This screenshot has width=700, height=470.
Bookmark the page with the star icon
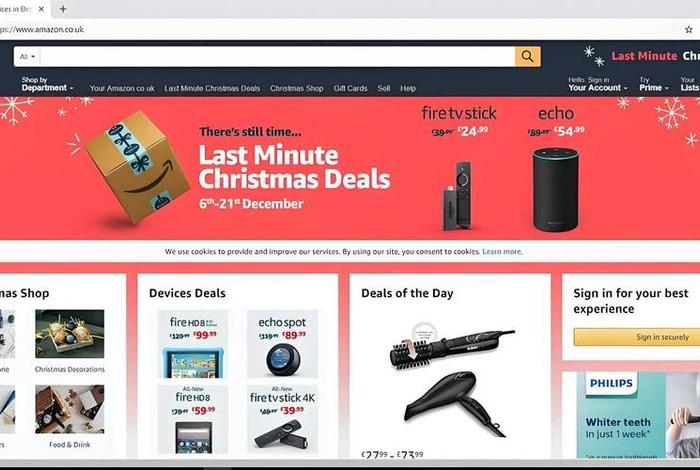click(x=688, y=30)
